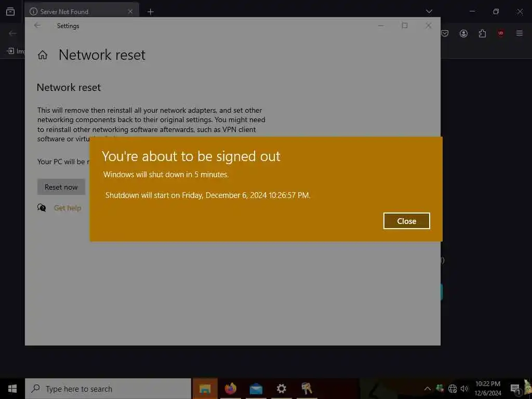Open a new browser tab
The image size is (532, 399).
pyautogui.click(x=150, y=12)
